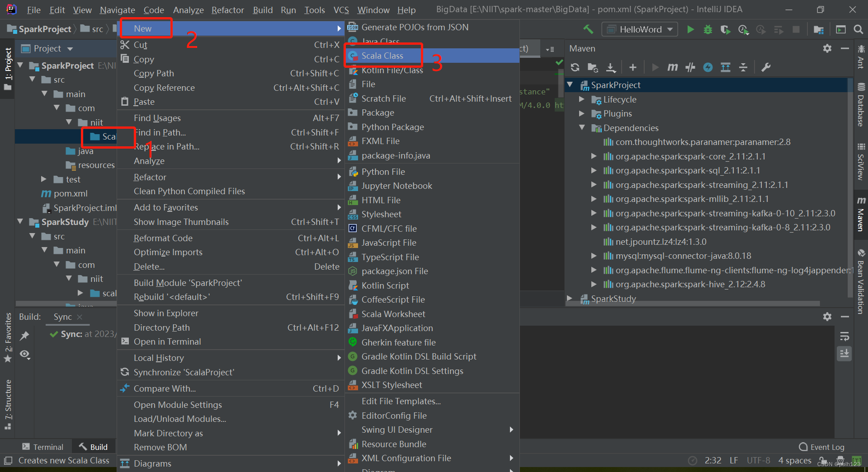Viewport: 868px width, 472px height.
Task: Expand Plugins node in Maven
Action: 582,113
